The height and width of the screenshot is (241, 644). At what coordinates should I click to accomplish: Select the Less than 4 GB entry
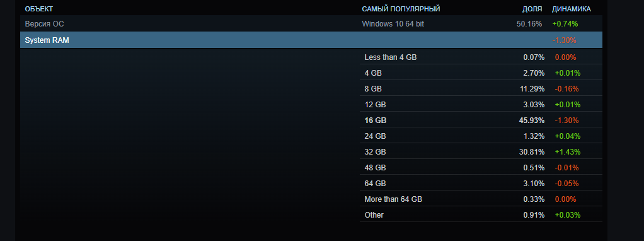[481, 57]
